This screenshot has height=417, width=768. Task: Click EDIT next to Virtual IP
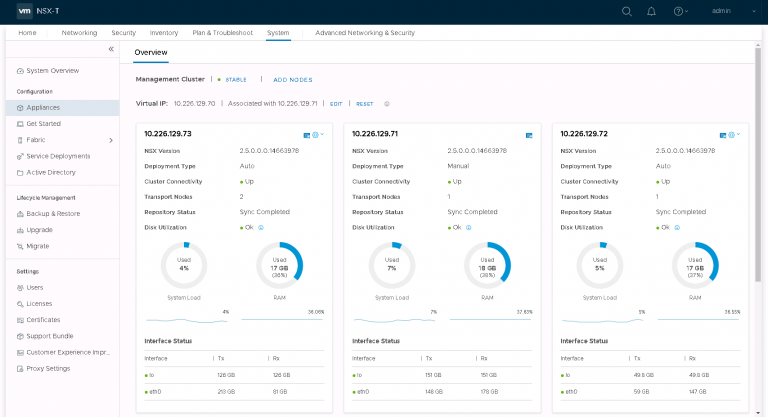coord(336,104)
